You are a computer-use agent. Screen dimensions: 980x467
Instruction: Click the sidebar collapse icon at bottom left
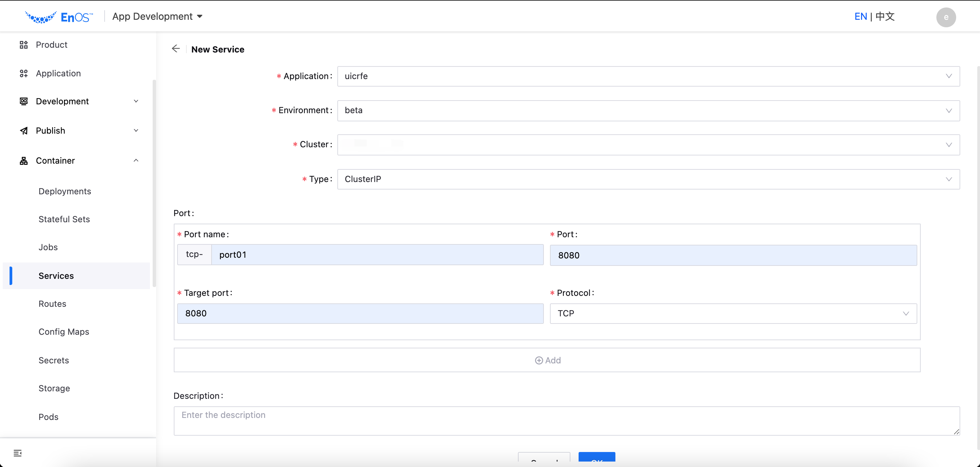tap(17, 453)
